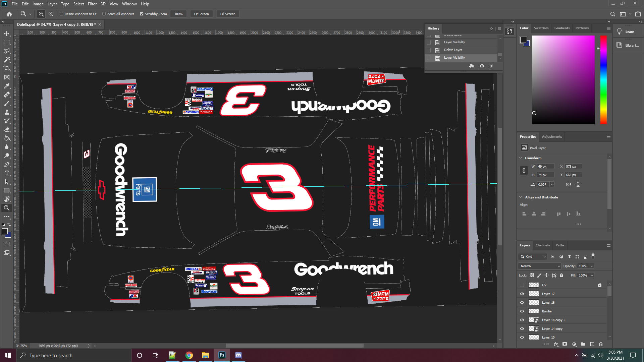This screenshot has height=362, width=644.
Task: Select the Eyedropper tool
Action: [x=7, y=86]
